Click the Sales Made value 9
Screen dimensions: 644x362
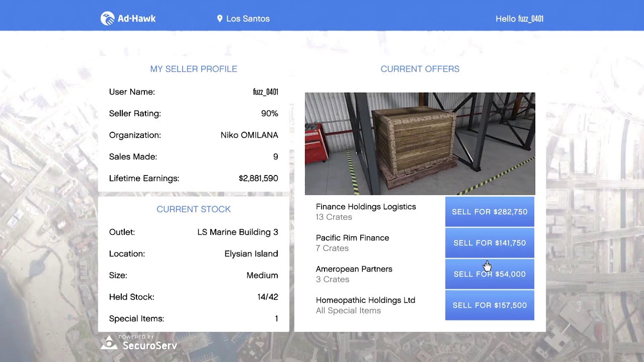tap(276, 157)
